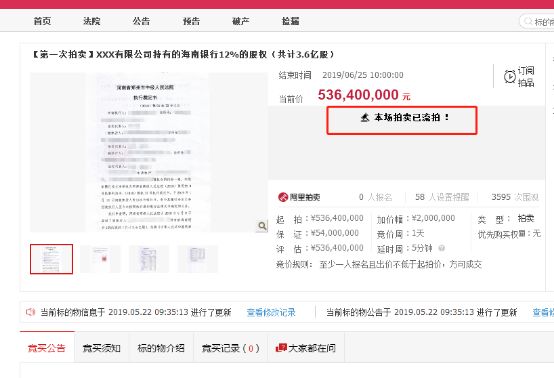Focus the top search input field
This screenshot has width=554, height=378.
pyautogui.click(x=537, y=22)
